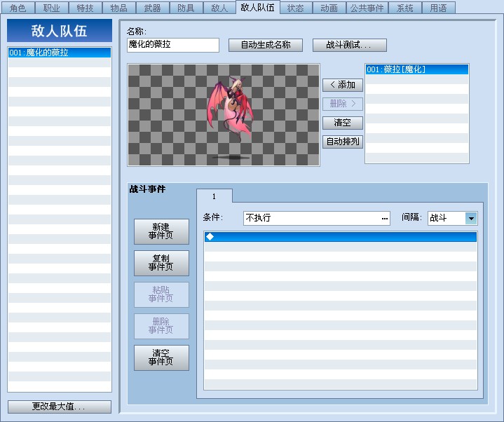Viewport: 504px width, 422px height.
Task: Open condition editor via ellipsis button
Action: coord(384,219)
